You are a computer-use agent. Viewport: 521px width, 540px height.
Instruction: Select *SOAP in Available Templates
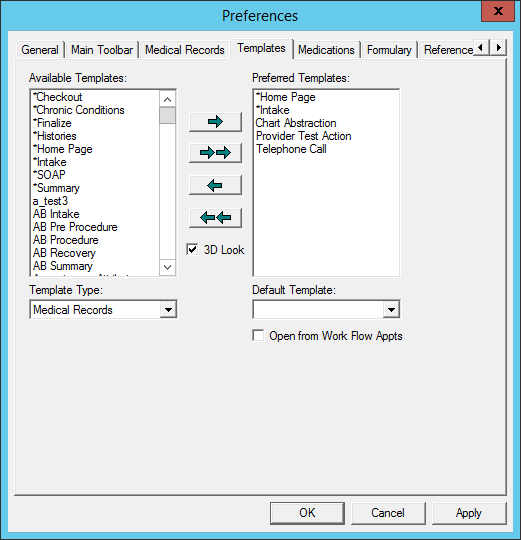[x=49, y=175]
